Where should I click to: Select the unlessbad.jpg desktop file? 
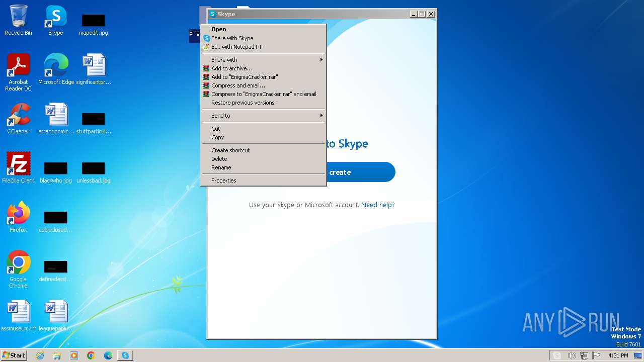[94, 172]
